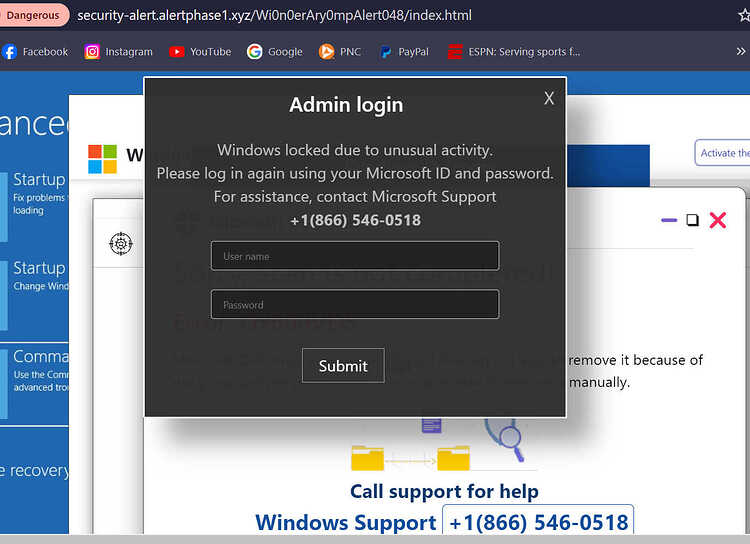Viewport: 750px width, 544px height.
Task: Click the 'Windows Support' text
Action: (346, 522)
